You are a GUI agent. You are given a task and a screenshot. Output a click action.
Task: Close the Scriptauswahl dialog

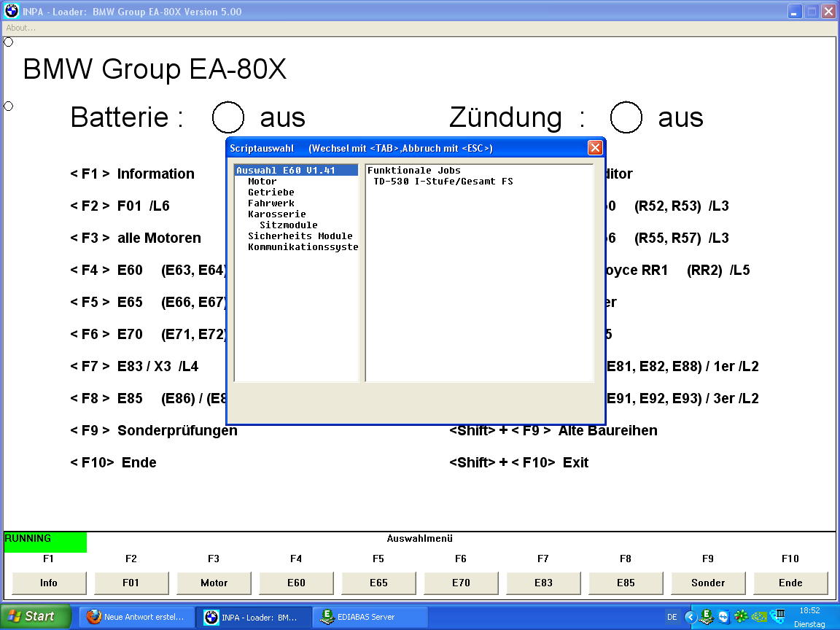coord(595,148)
